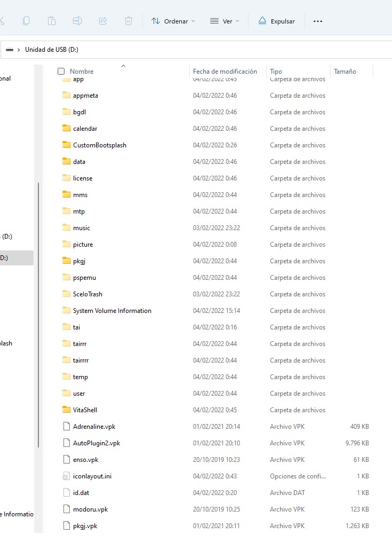The image size is (392, 542).
Task: Select the enso.vpk file icon
Action: coord(66,459)
